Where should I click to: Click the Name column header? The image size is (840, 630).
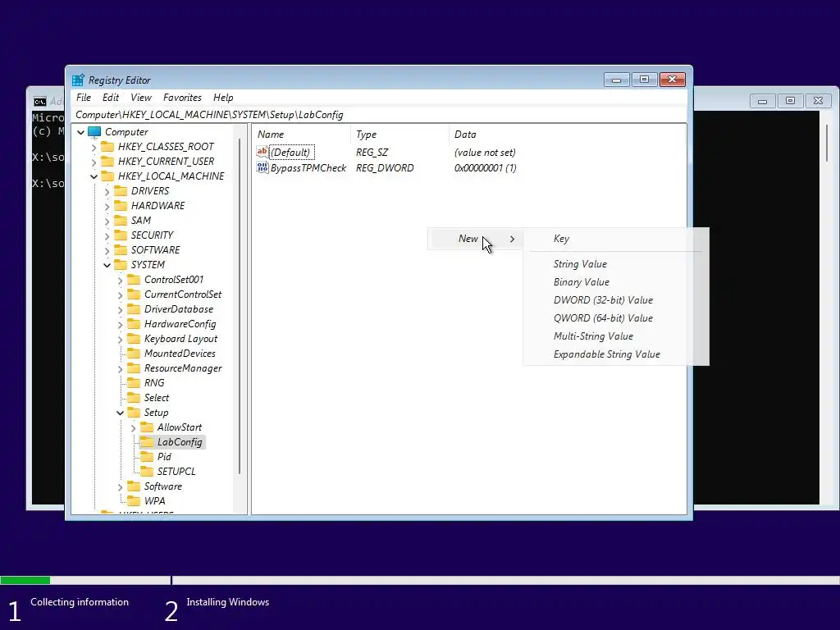[x=302, y=135]
